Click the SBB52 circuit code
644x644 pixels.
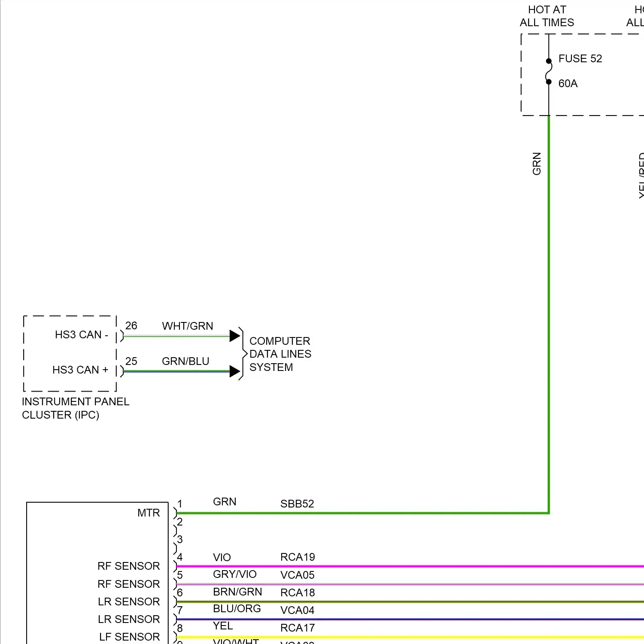[297, 504]
